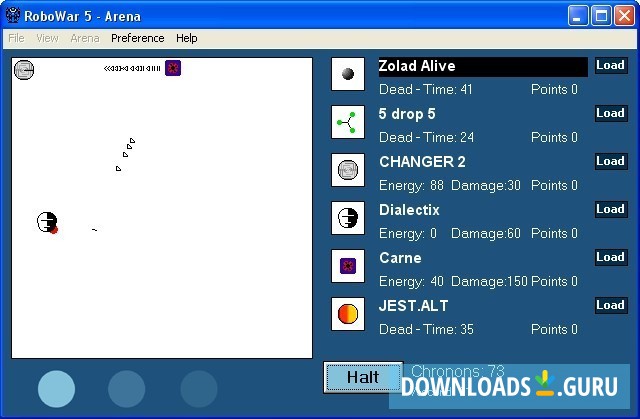Viewport: 640px width, 419px height.
Task: Select the 5 drop 5 name
Action: coord(407,114)
